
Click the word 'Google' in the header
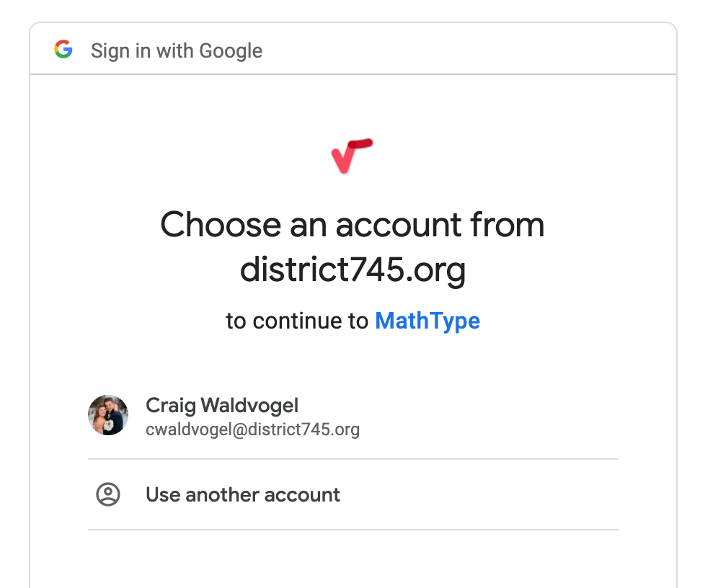(x=231, y=50)
